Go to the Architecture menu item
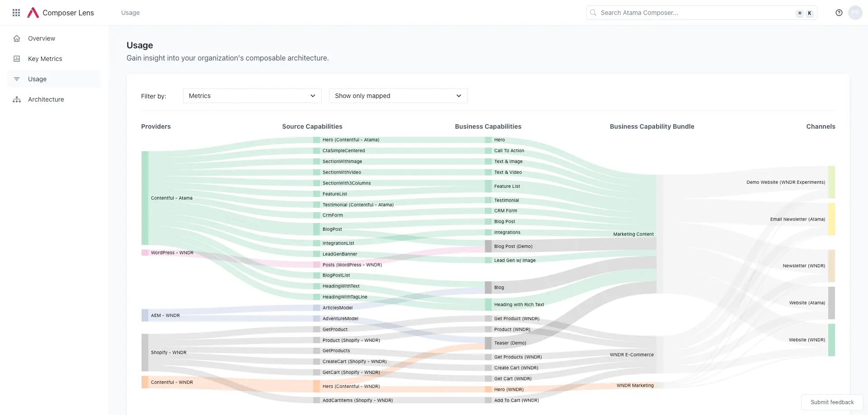This screenshot has height=415, width=868. coord(46,99)
